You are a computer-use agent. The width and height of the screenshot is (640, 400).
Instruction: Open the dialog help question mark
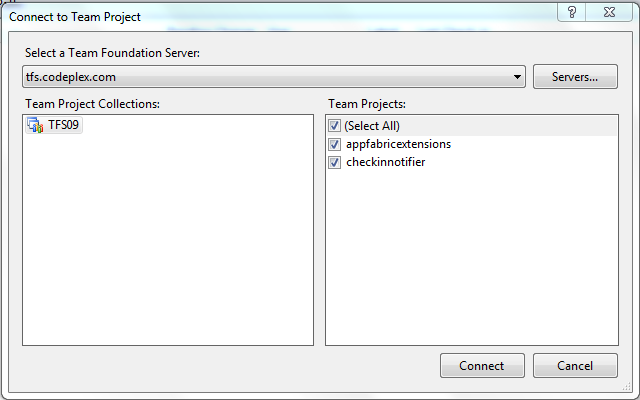(572, 12)
